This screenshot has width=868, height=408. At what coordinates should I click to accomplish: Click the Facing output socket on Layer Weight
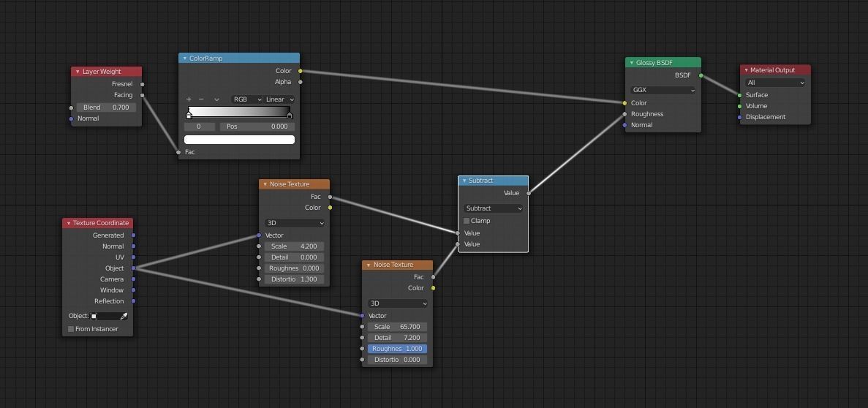[x=143, y=95]
